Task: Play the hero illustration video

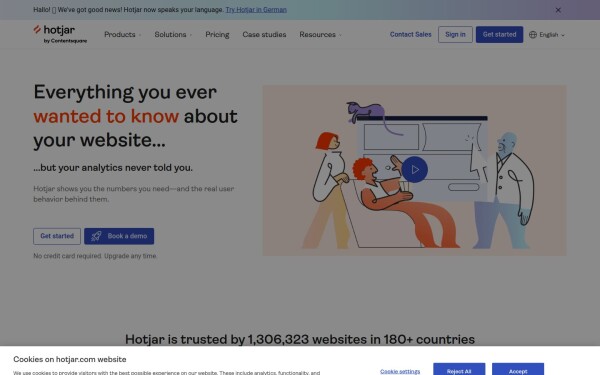Action: click(x=414, y=169)
